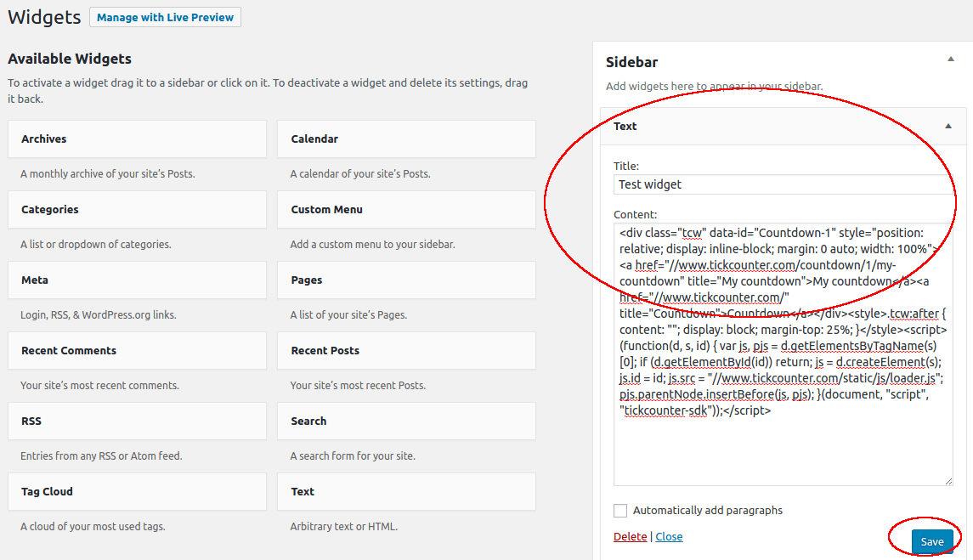Collapse the Text widget arrow
The image size is (973, 560).
click(948, 126)
